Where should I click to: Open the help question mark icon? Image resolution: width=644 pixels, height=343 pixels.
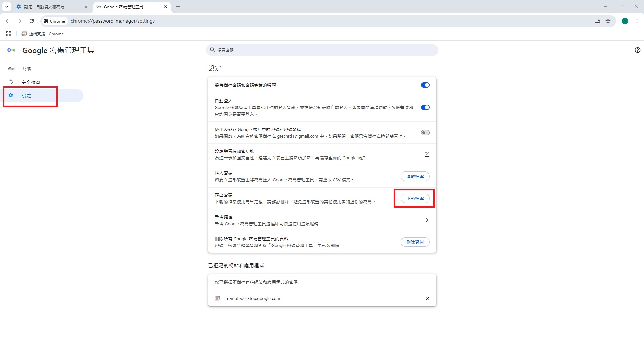coord(637,50)
